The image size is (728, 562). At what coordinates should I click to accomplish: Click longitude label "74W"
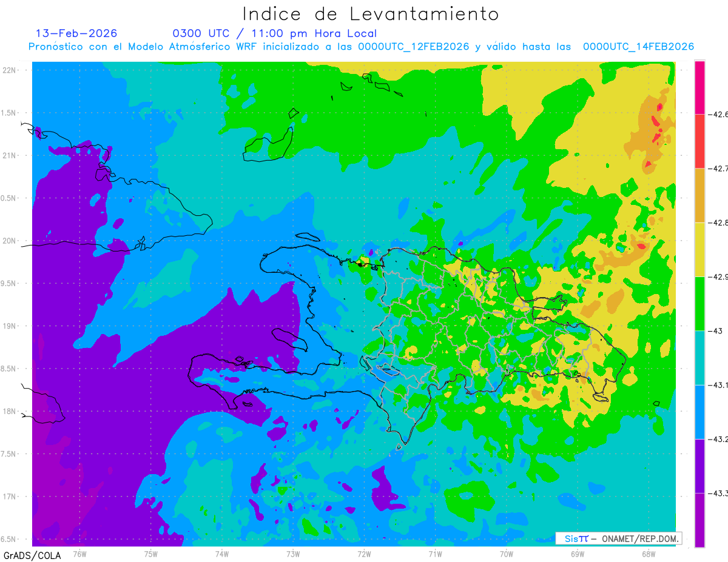221,554
